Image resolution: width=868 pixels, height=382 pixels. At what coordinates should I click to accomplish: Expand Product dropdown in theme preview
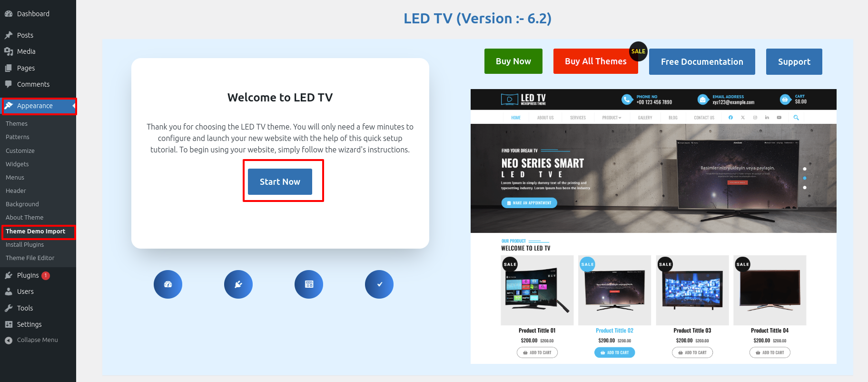point(612,118)
